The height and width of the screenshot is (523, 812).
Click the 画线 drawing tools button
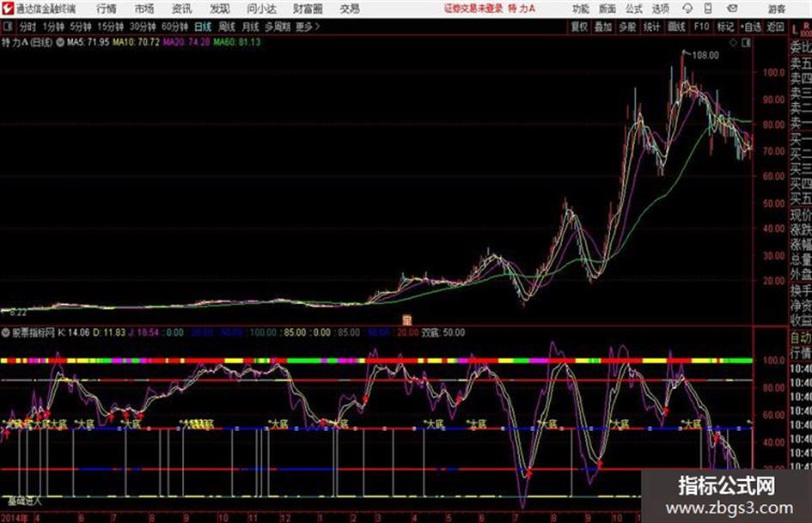(677, 27)
